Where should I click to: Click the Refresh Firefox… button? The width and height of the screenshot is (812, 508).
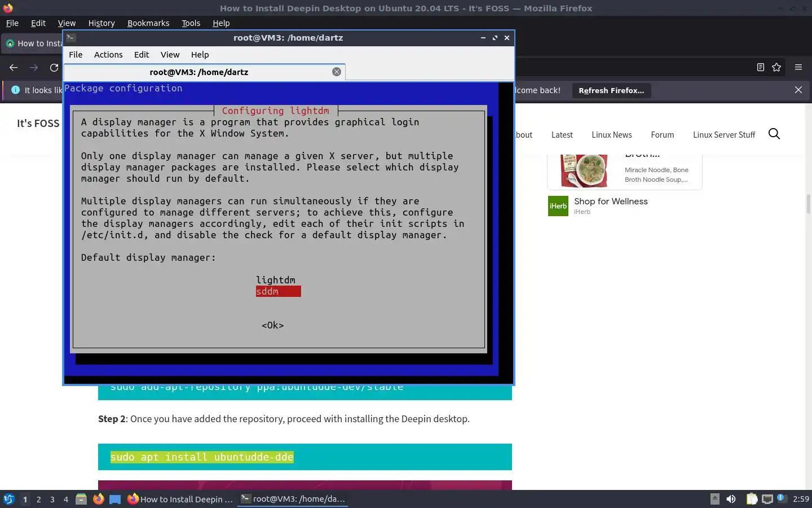[x=611, y=90]
